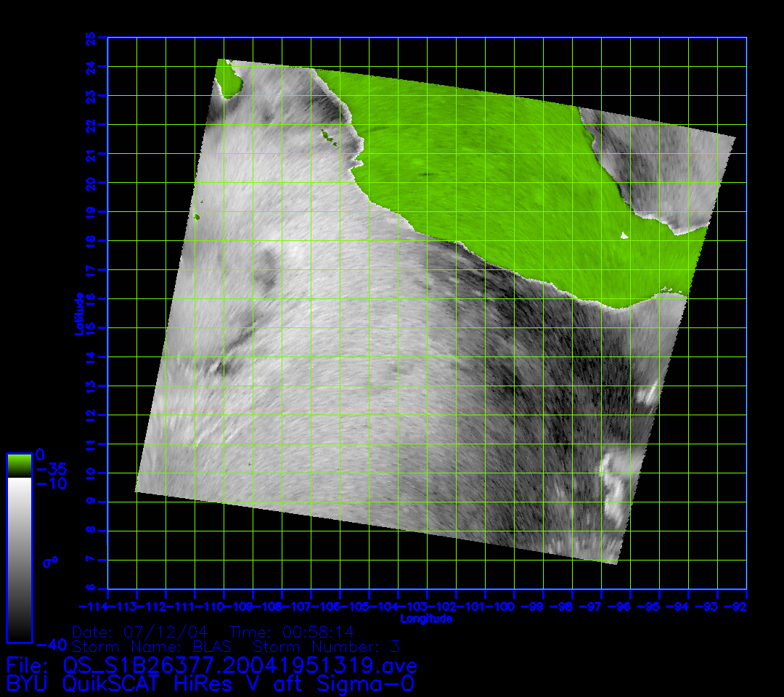Click the BYU QuikSCAT HiRes title line
784x697 pixels.
(x=211, y=683)
